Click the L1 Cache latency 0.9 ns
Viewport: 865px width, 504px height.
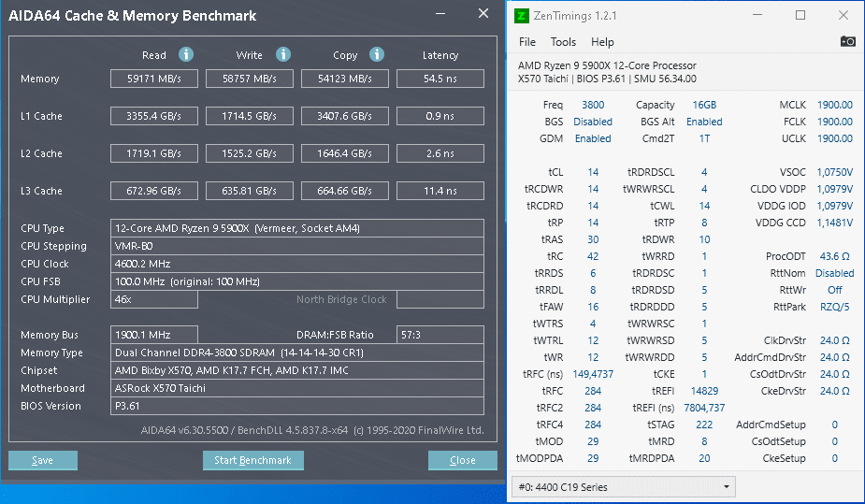click(440, 116)
